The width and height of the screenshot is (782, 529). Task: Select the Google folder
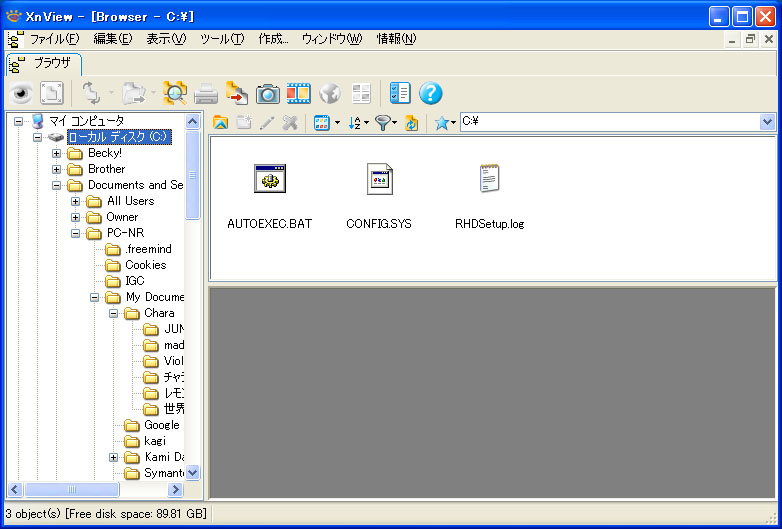pyautogui.click(x=162, y=425)
